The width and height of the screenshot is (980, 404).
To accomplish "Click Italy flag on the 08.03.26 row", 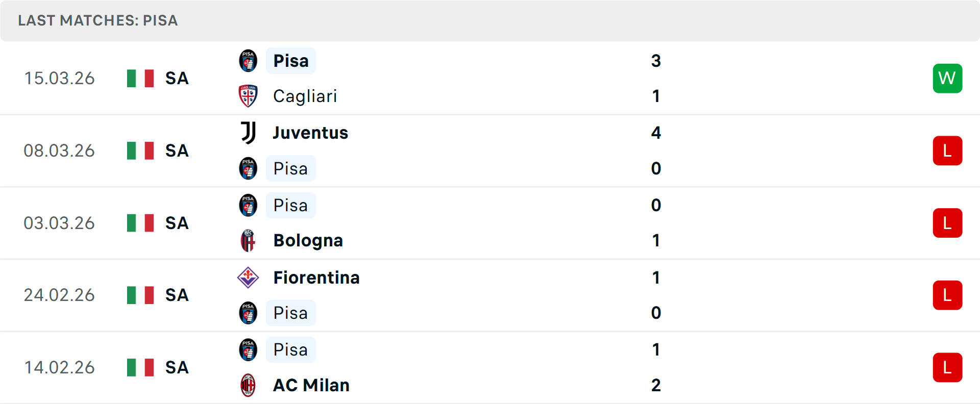I will click(140, 150).
